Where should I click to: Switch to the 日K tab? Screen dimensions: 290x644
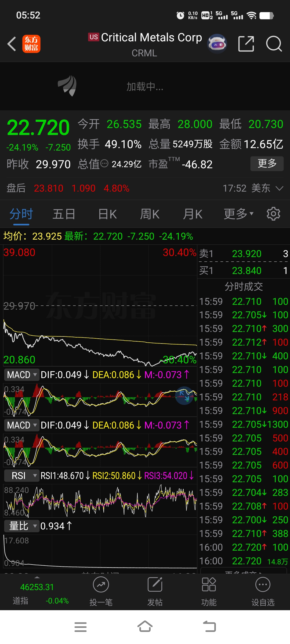[x=107, y=214]
